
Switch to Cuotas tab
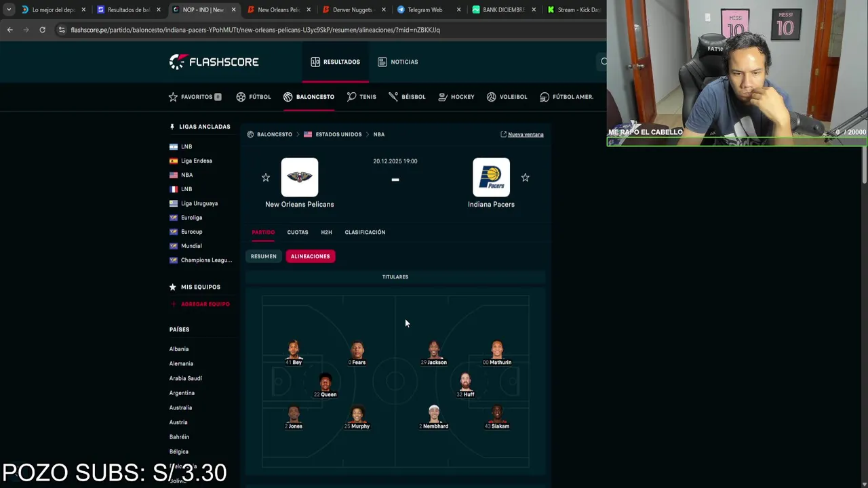coord(298,232)
